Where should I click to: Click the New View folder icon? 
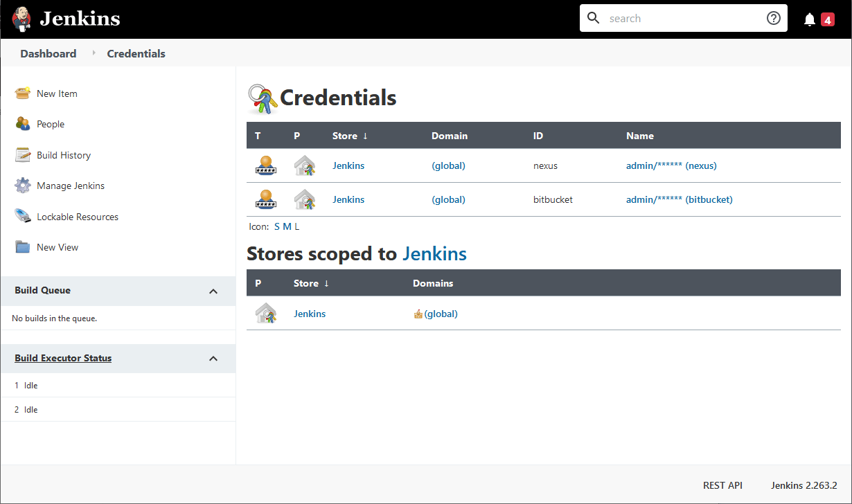tap(23, 247)
